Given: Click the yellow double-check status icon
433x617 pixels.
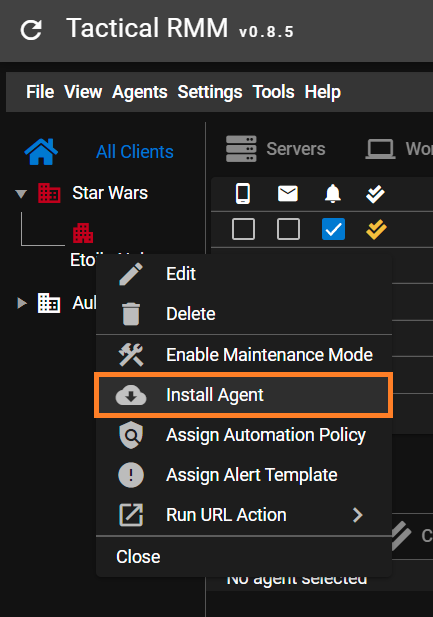Looking at the screenshot, I should [376, 229].
